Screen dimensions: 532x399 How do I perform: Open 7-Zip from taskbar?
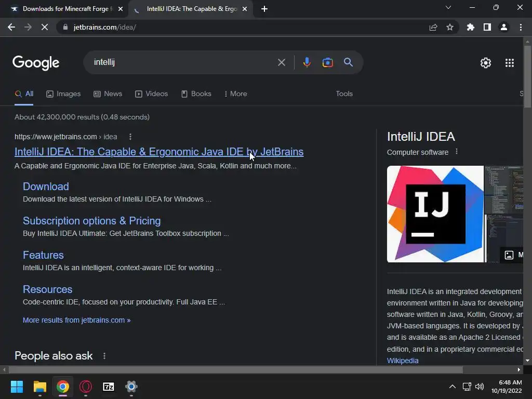coord(109,387)
